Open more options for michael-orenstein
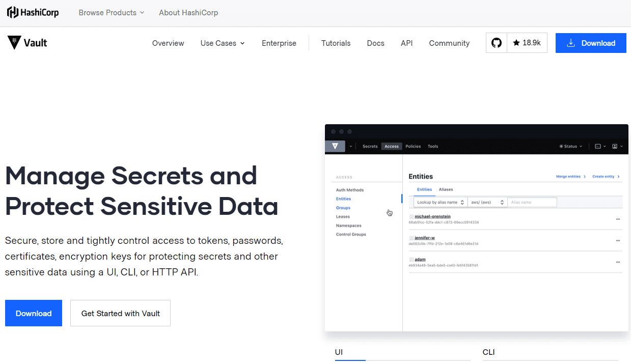 point(618,219)
